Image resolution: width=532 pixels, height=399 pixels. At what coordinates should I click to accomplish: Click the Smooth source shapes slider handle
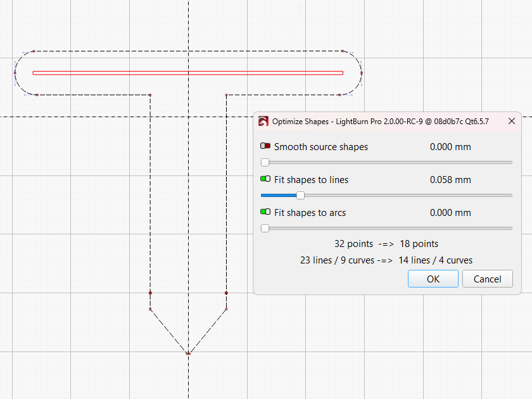[x=265, y=163]
